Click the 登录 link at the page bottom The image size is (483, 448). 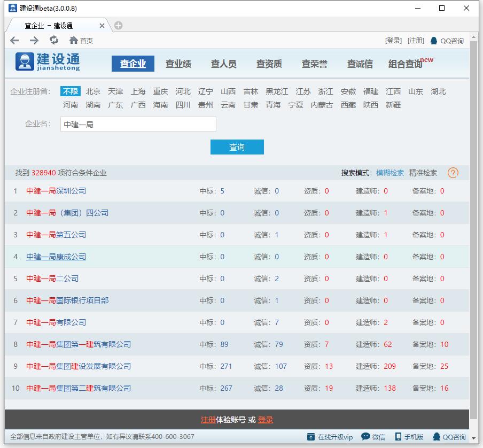pyautogui.click(x=266, y=420)
